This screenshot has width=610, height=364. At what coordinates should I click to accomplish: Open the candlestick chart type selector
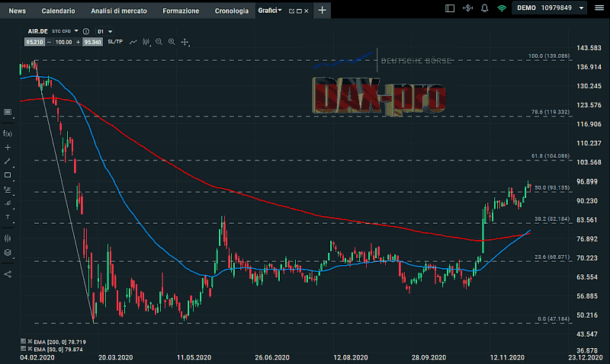(146, 42)
